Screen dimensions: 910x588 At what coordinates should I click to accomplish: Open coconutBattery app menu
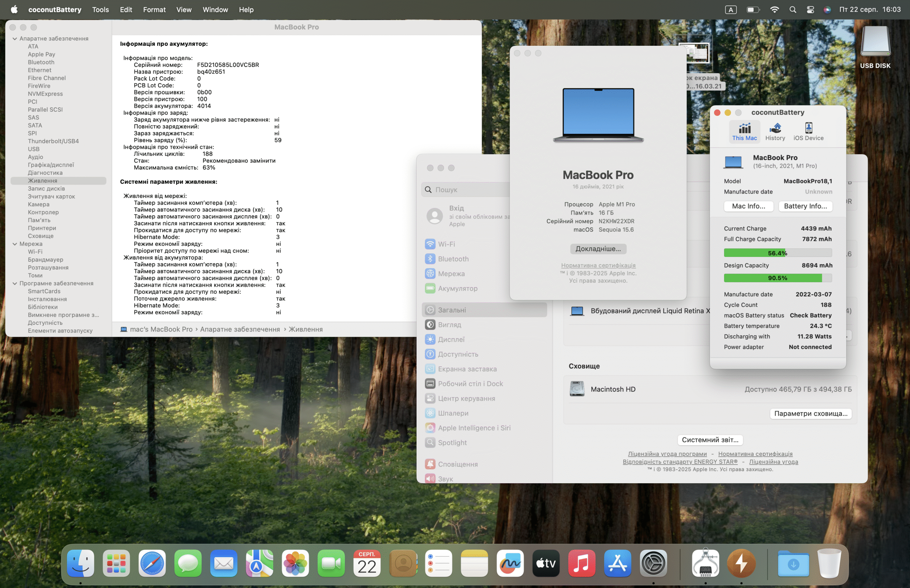pos(55,10)
